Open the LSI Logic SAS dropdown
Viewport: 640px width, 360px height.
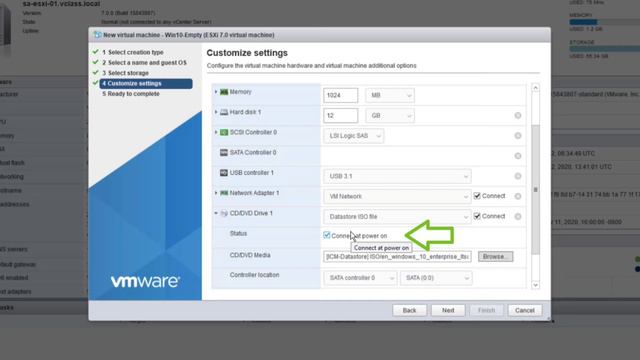pos(353,136)
